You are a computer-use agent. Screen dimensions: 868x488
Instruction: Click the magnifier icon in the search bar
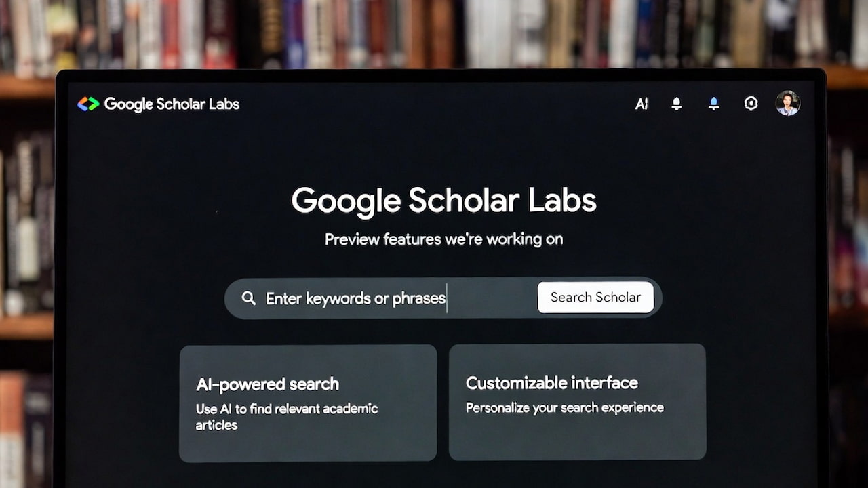point(249,298)
